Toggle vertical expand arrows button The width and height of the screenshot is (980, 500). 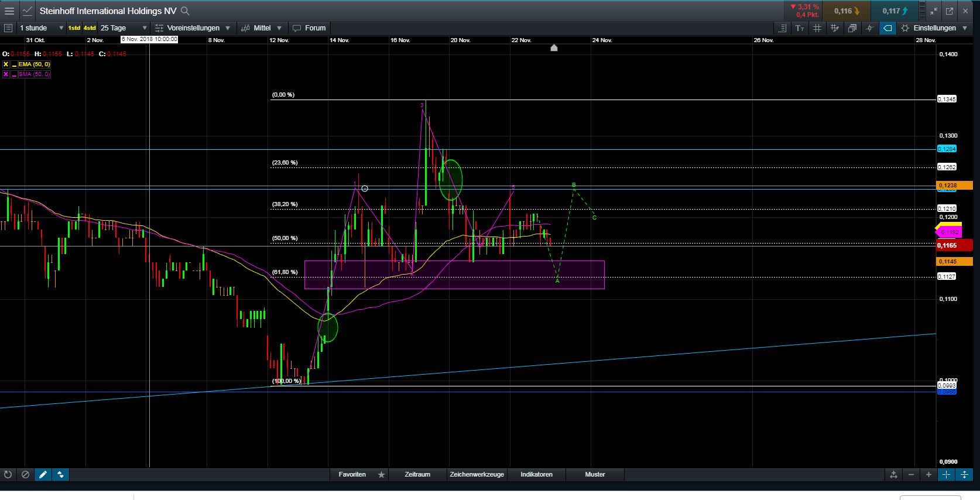[x=964, y=475]
